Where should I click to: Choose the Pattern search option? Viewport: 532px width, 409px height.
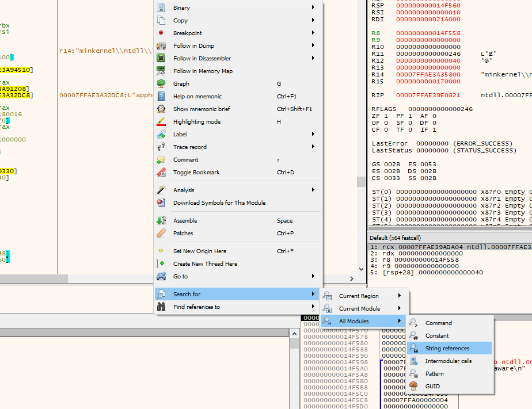449,373
